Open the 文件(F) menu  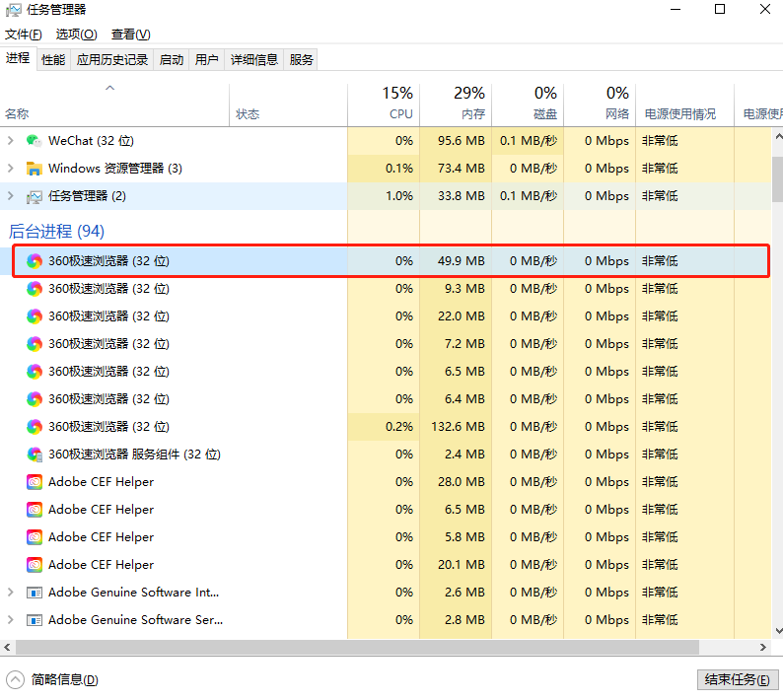[23, 35]
